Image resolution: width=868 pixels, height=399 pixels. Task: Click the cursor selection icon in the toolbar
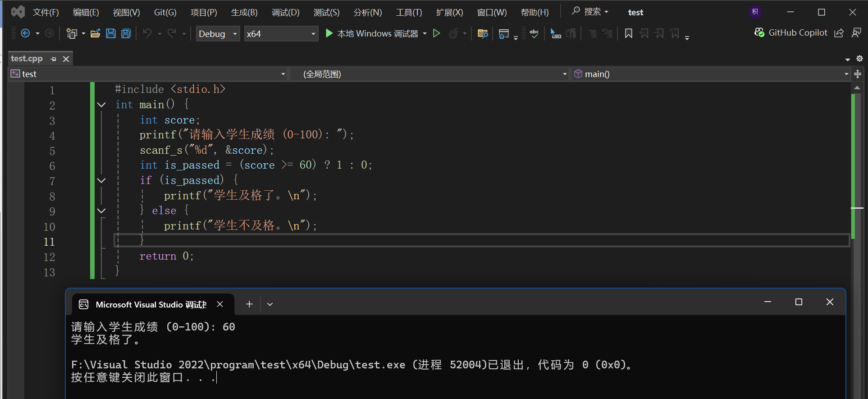coord(556,33)
